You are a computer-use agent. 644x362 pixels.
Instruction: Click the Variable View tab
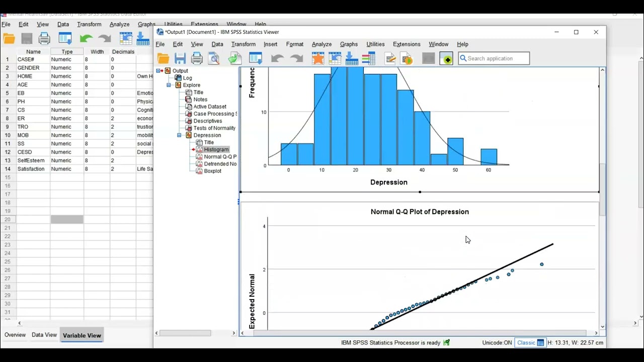[82, 335]
